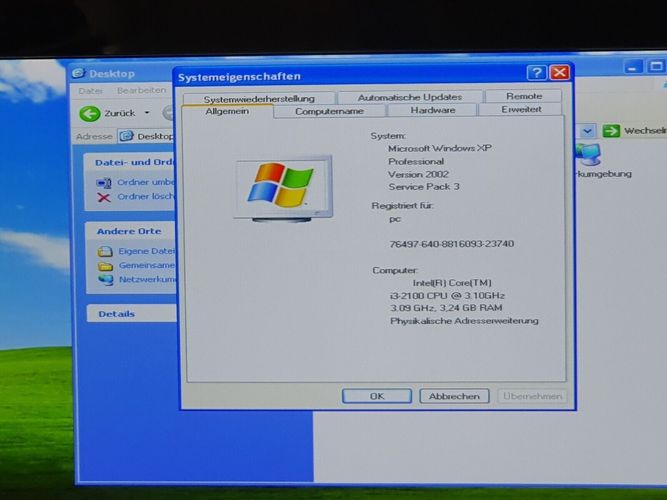Collapse the Andere Orte panel
This screenshot has width=667, height=500.
click(x=129, y=231)
